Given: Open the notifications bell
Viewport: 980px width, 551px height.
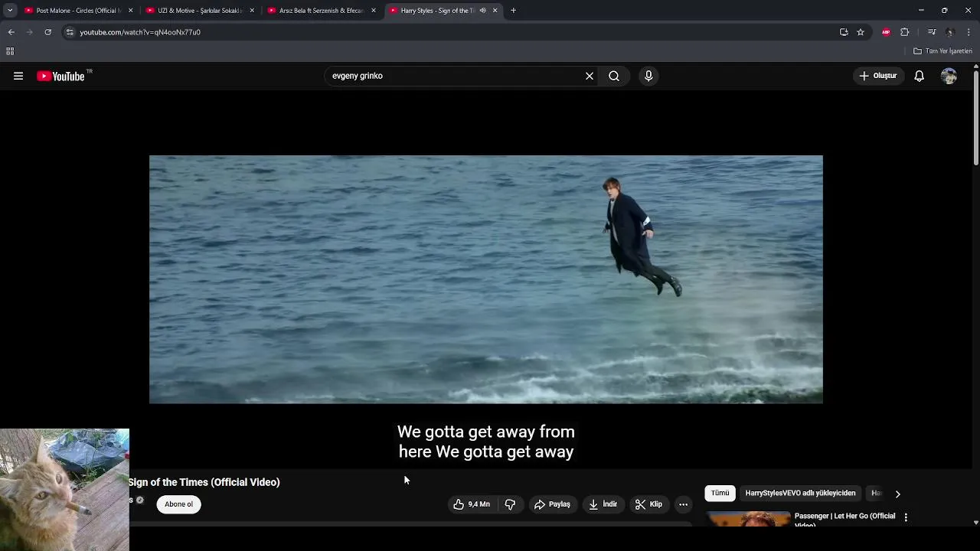Looking at the screenshot, I should point(920,76).
